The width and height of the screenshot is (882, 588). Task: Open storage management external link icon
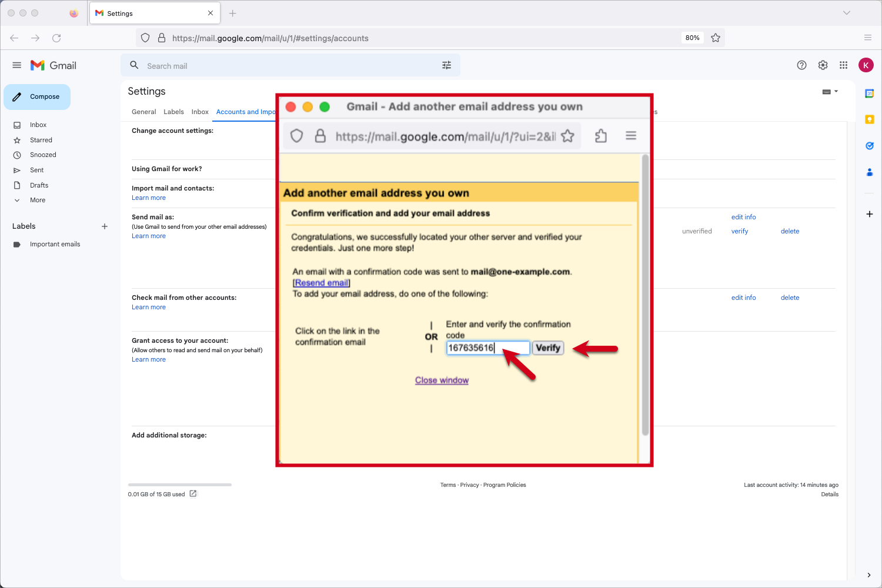click(x=193, y=494)
